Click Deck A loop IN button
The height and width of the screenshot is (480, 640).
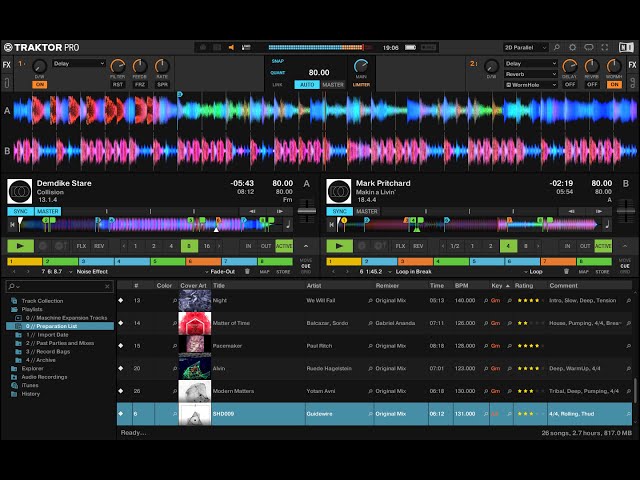[x=248, y=246]
